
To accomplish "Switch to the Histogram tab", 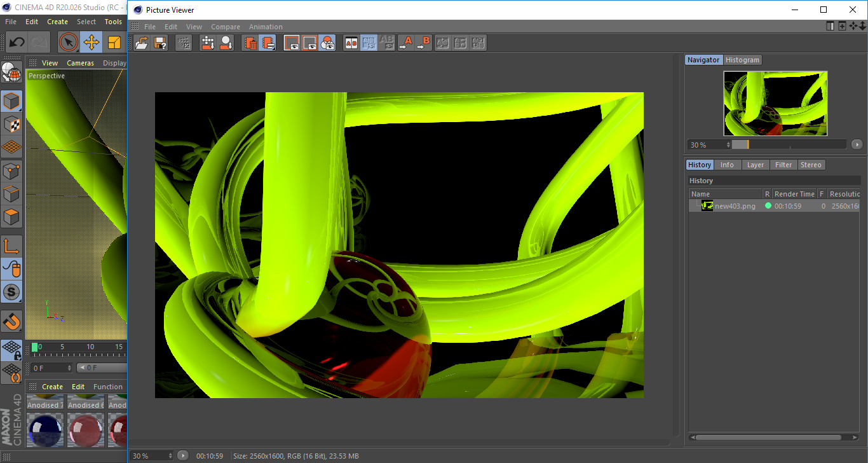I will click(742, 60).
